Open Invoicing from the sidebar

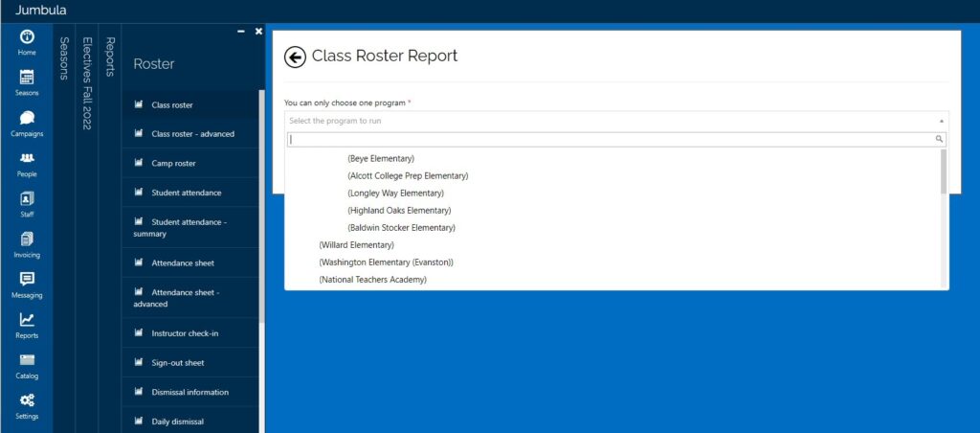[27, 244]
